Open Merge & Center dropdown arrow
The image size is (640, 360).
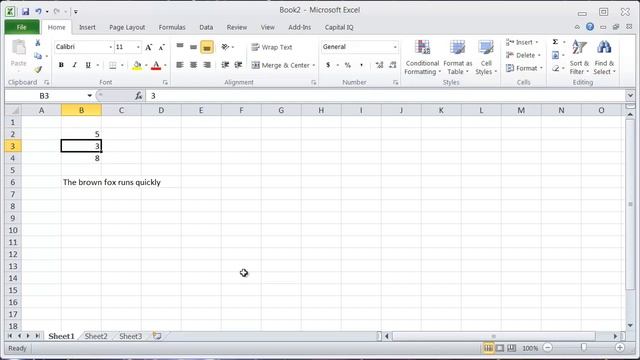click(313, 65)
